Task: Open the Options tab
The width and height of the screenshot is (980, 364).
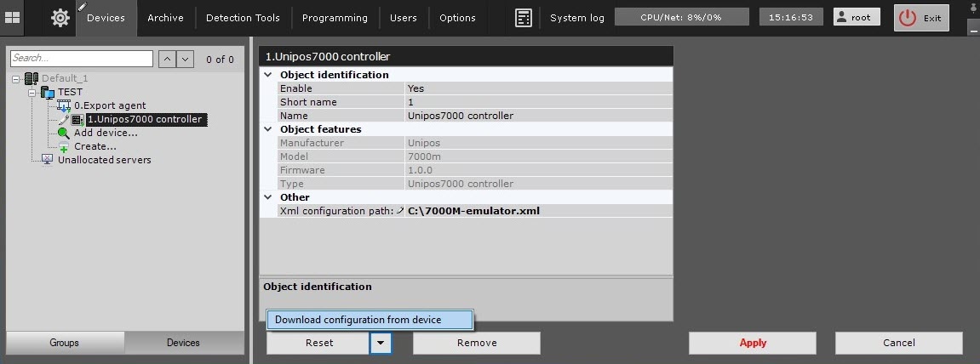Action: click(x=457, y=18)
